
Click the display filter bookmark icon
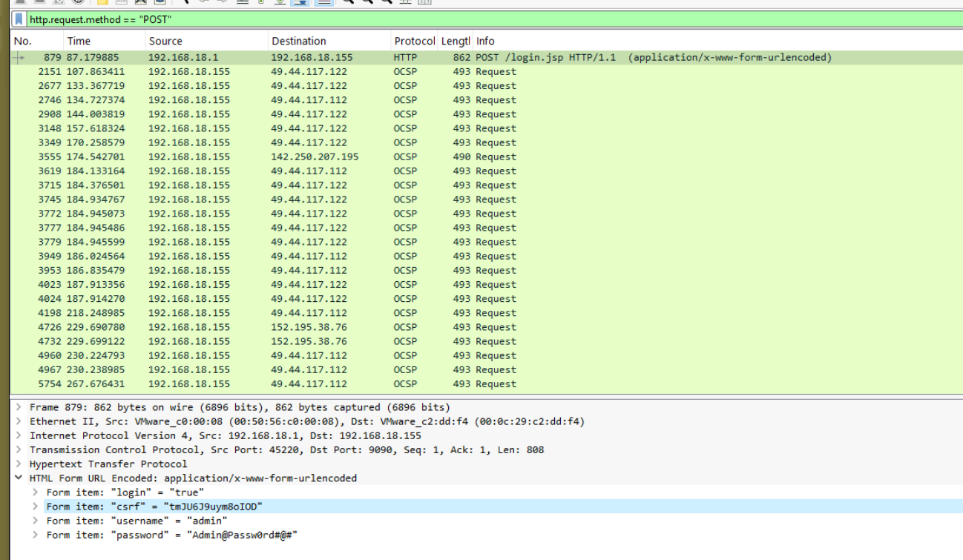pyautogui.click(x=19, y=19)
